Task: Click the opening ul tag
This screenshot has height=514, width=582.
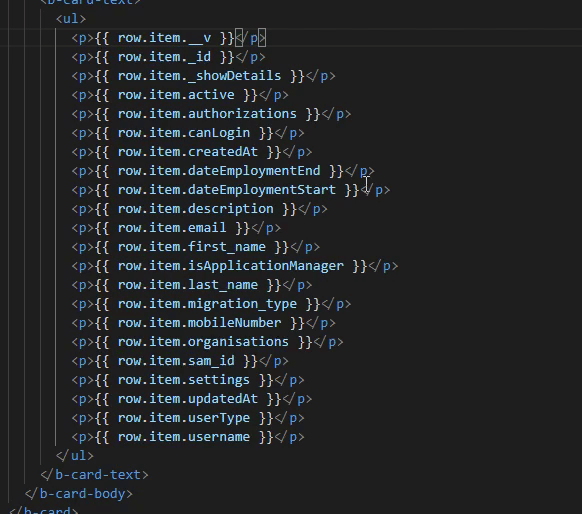Action: click(71, 19)
